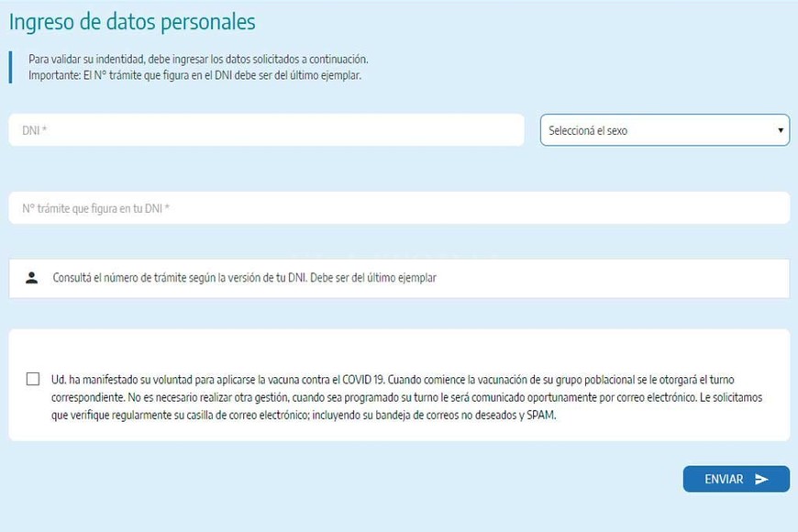Tick the COVID 19 vaccine consent checkbox
Screen dimensions: 798x532
33,379
